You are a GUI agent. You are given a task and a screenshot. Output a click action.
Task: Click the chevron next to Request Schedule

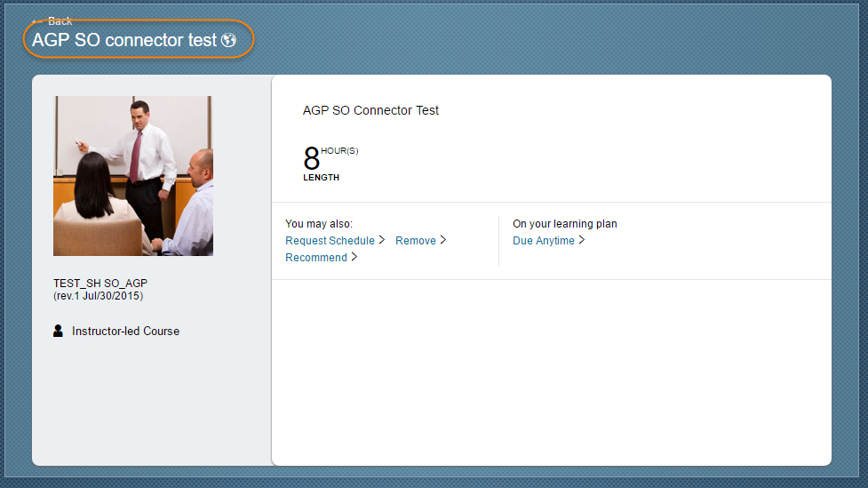381,240
